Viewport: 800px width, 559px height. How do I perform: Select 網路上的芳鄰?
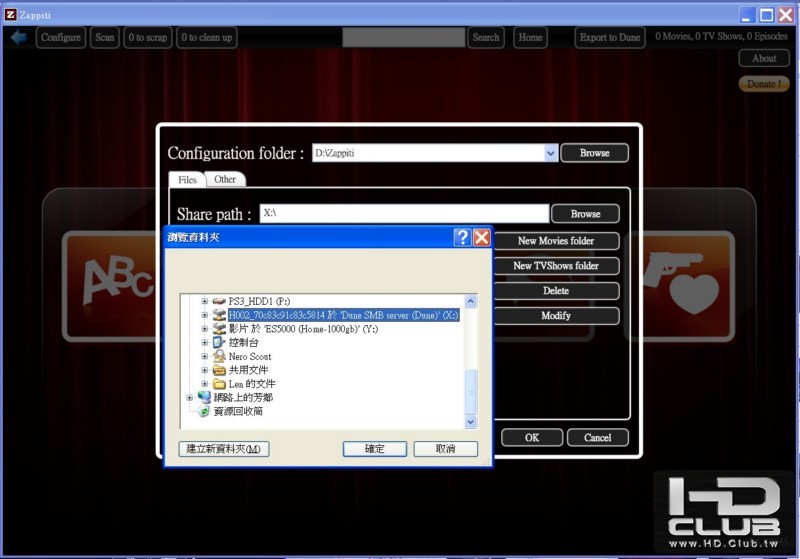(x=243, y=397)
